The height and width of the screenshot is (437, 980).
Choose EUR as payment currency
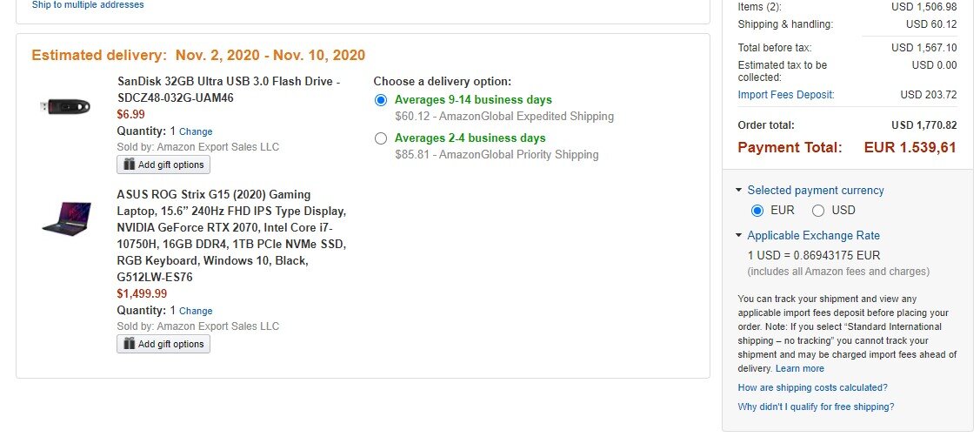757,211
